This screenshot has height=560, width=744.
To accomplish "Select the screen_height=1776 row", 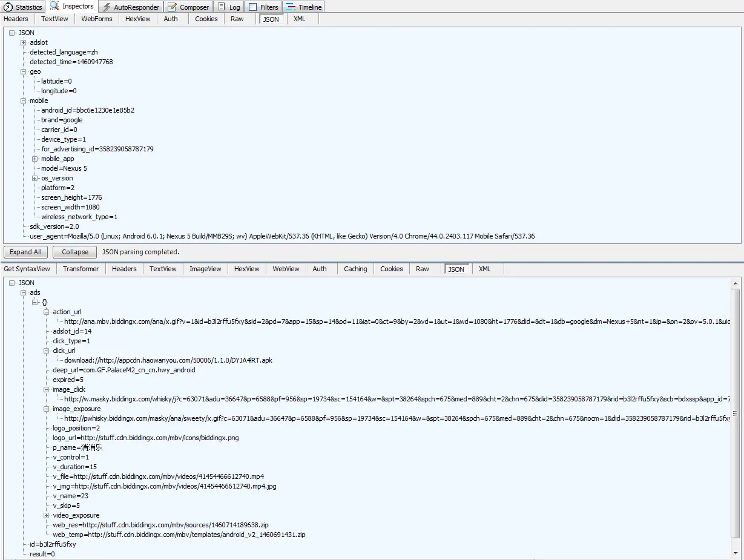I will point(71,197).
